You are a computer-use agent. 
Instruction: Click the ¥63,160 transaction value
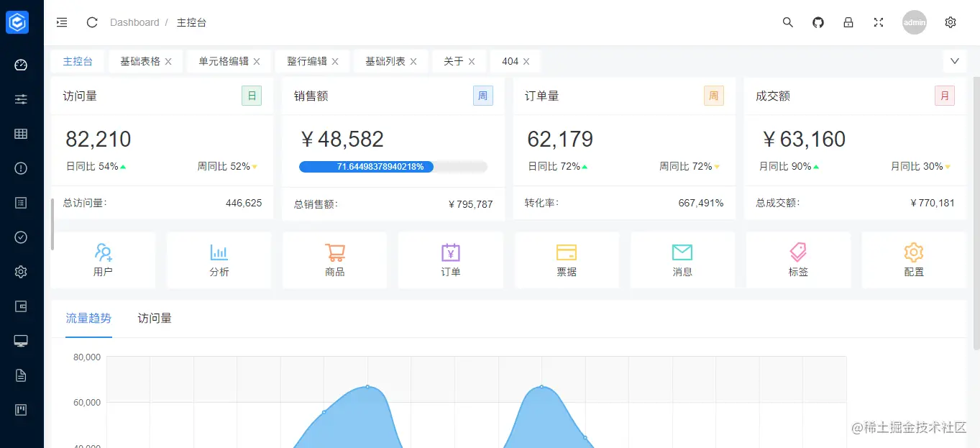803,139
